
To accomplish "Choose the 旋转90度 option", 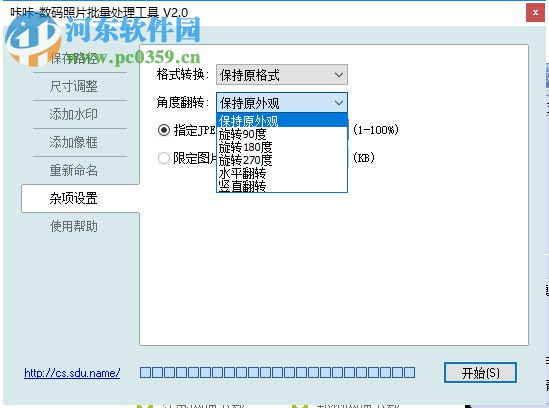I will click(282, 134).
